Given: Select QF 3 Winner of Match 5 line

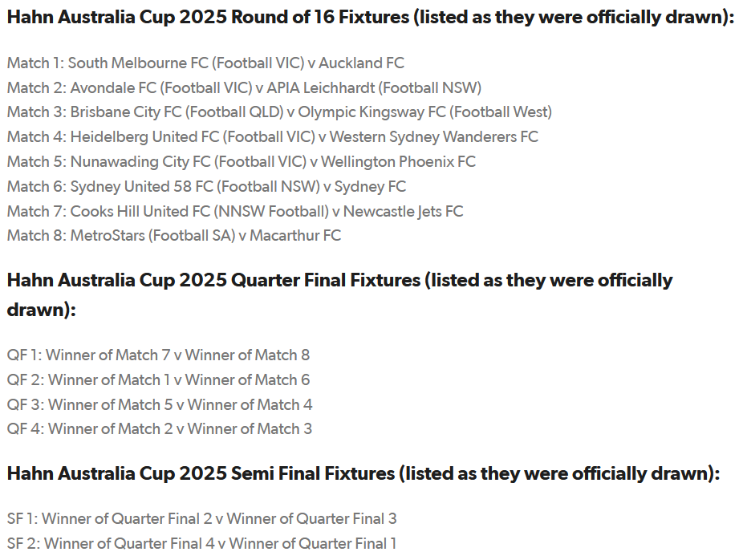Looking at the screenshot, I should tap(160, 404).
